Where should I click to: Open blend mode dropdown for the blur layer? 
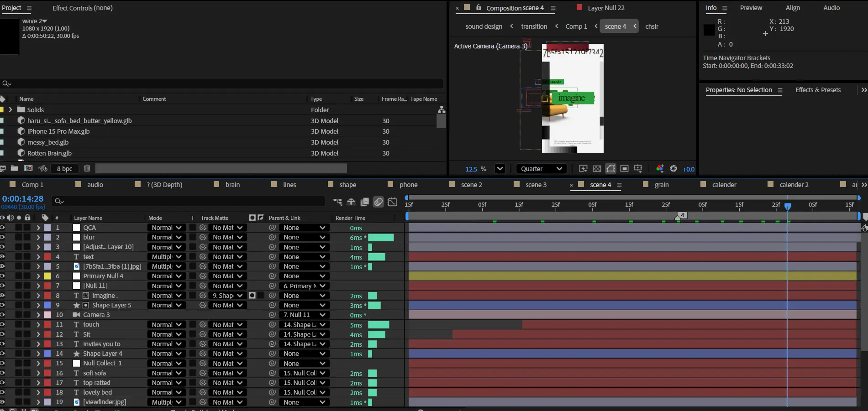tap(166, 237)
